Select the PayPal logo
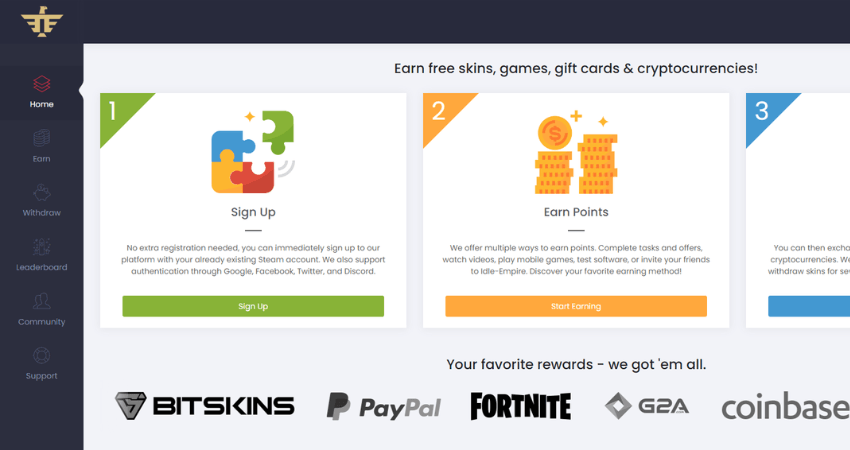This screenshot has width=850, height=450. point(384,407)
